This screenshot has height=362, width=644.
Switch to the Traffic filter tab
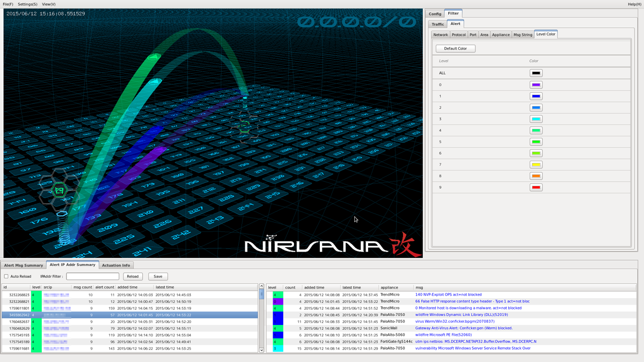click(x=438, y=24)
